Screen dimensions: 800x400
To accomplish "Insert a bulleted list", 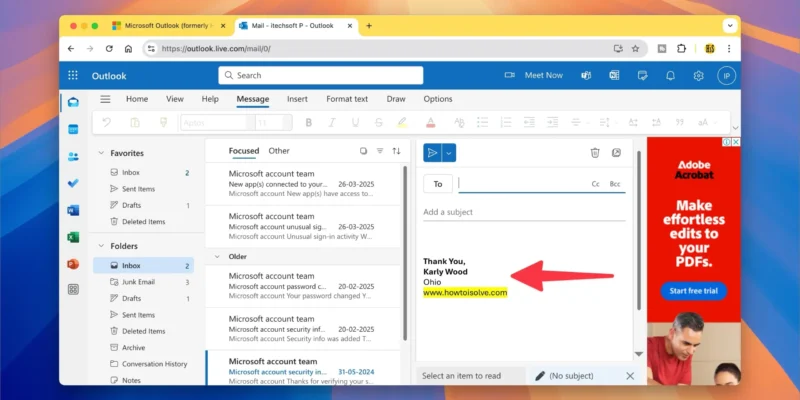I will pos(482,122).
